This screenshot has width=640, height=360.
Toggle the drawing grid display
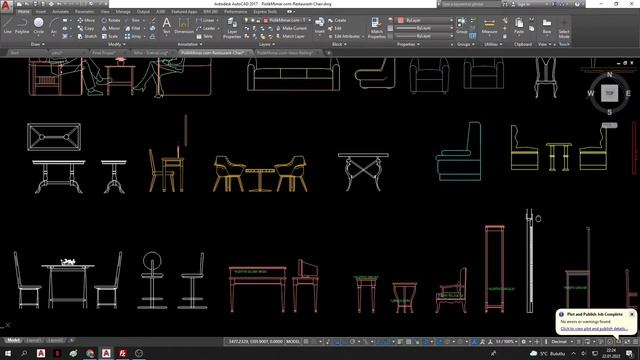coord(306,342)
